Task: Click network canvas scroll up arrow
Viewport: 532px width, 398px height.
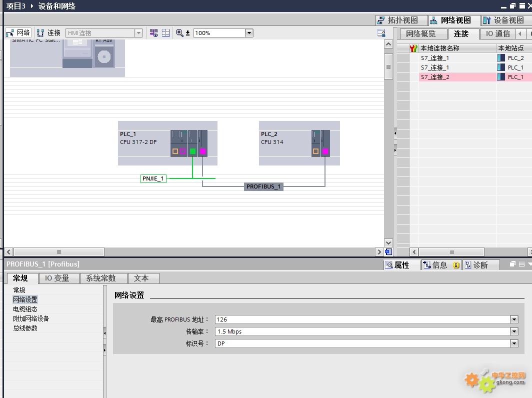Action: tap(388, 44)
